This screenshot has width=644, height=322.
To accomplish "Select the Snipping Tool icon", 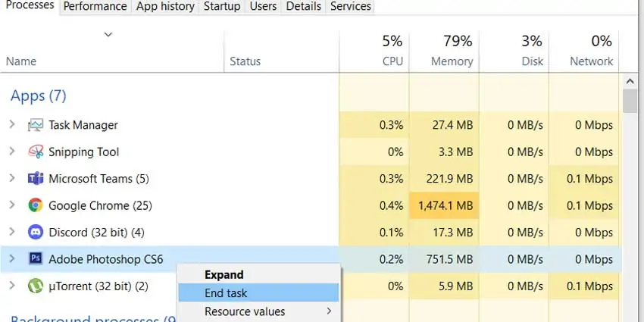I will pos(36,152).
